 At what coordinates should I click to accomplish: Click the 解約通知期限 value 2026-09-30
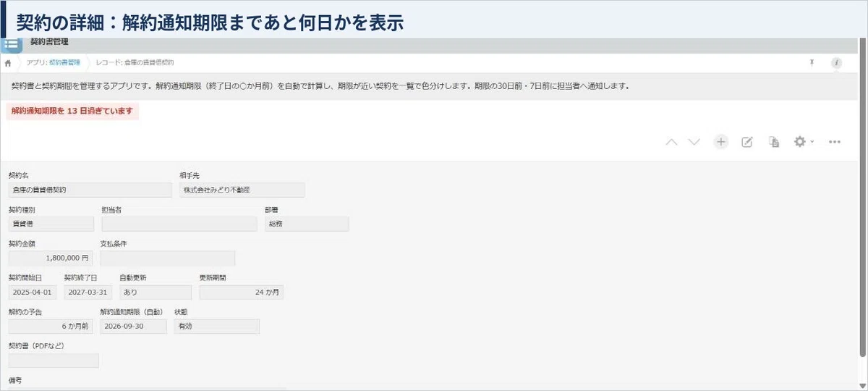(x=134, y=327)
